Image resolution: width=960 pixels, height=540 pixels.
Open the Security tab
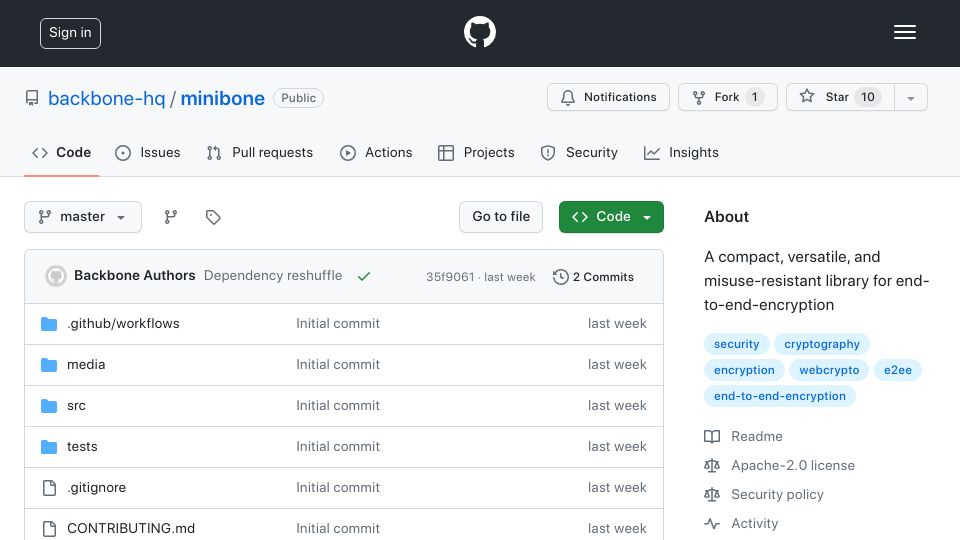tap(579, 152)
